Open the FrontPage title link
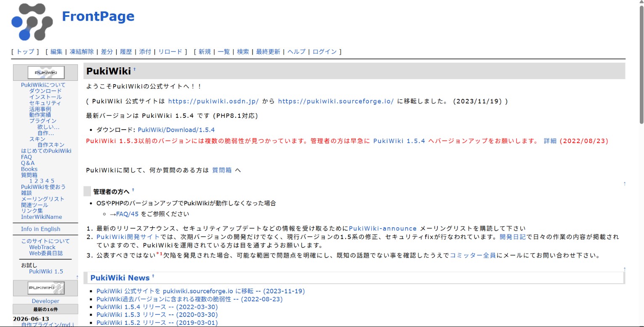Viewport: 644px width, 327px height. 98,16
